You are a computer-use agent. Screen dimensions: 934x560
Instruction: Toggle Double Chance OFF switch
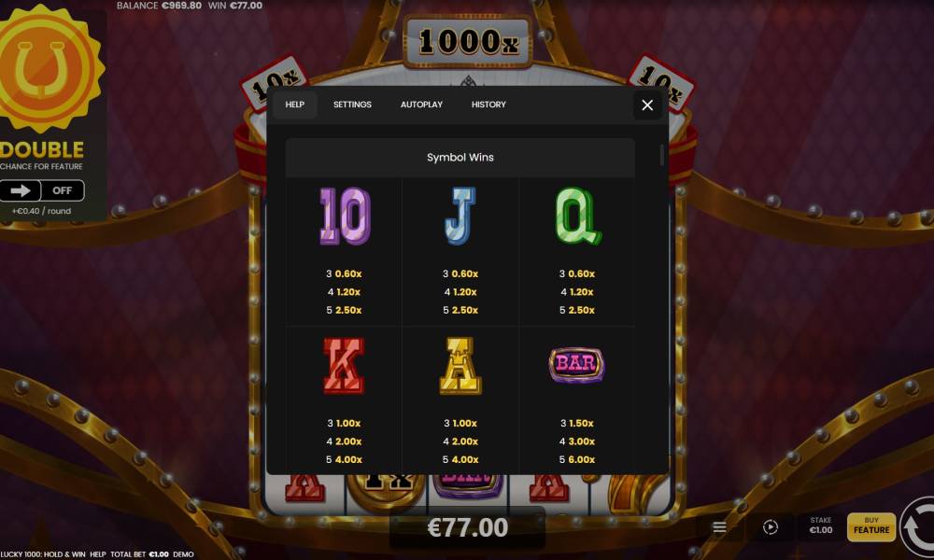click(63, 190)
